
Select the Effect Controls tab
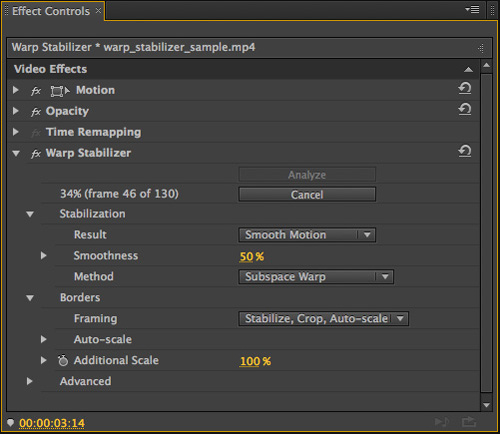(51, 11)
